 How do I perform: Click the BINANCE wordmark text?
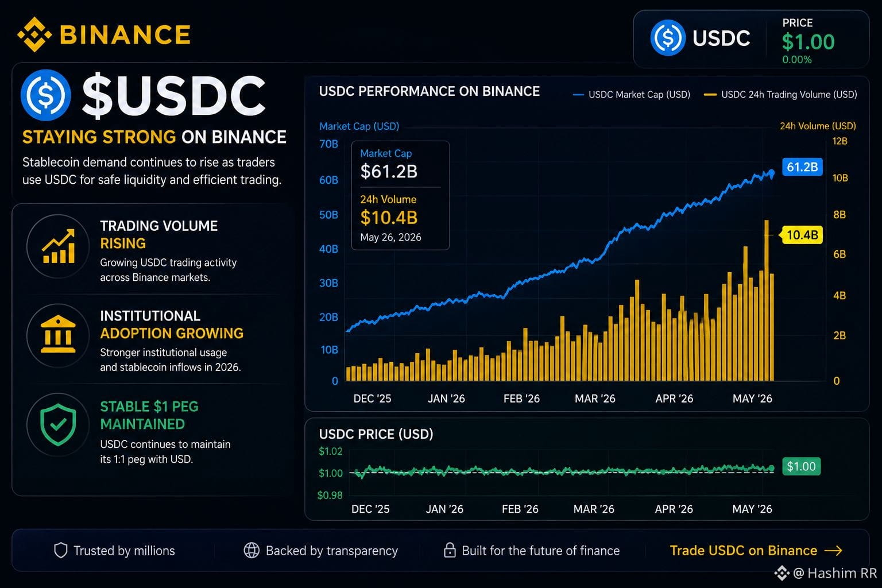pyautogui.click(x=125, y=35)
